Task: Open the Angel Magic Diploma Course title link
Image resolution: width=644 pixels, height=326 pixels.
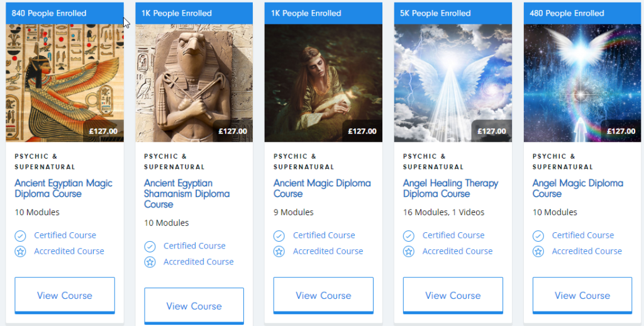Action: 577,188
